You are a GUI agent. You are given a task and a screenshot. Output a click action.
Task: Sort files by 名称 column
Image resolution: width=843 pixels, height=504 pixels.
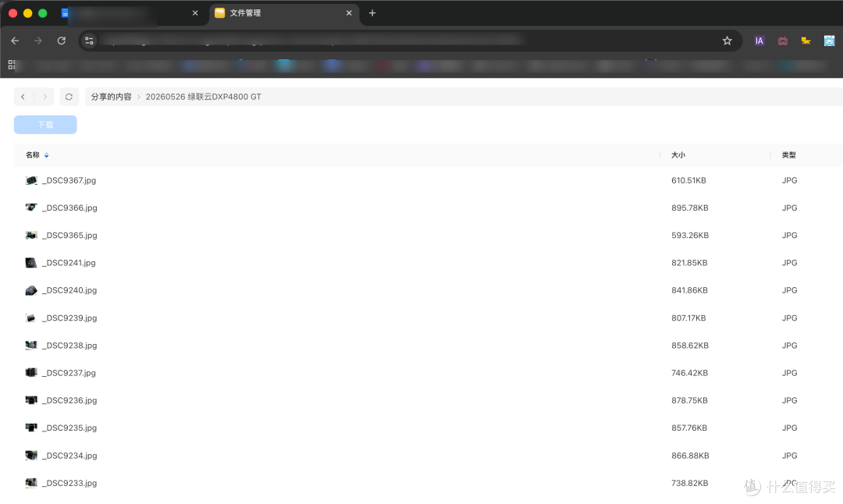tap(32, 154)
